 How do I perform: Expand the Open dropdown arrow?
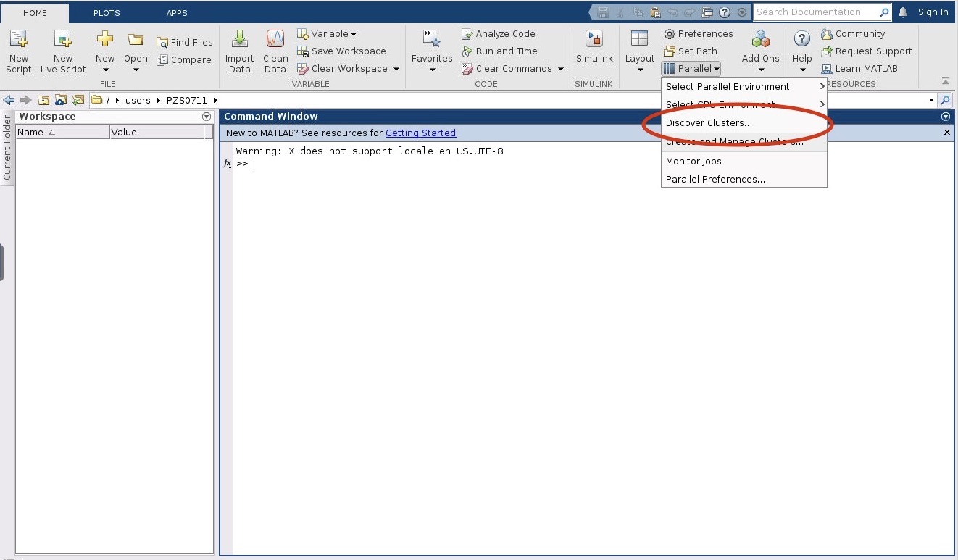[136, 70]
